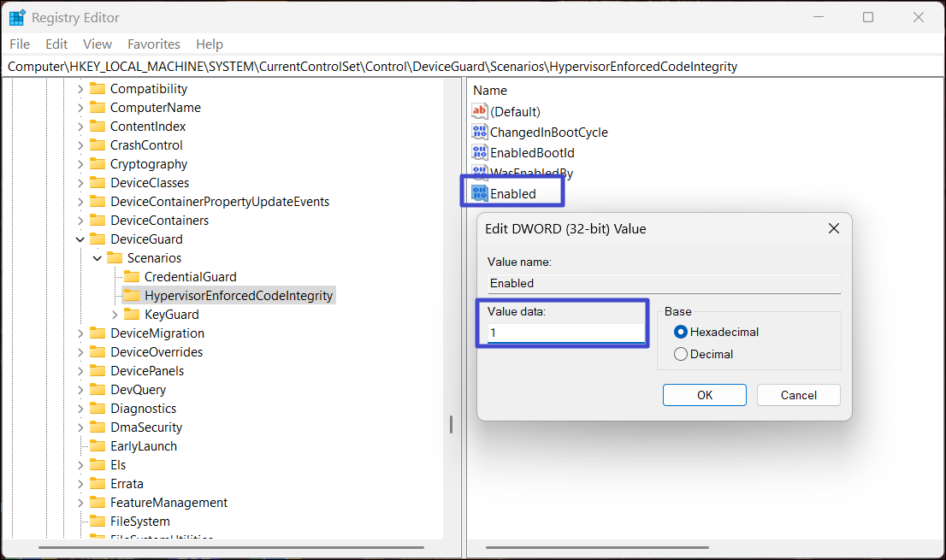Click the CredentialGuard folder icon

[132, 276]
